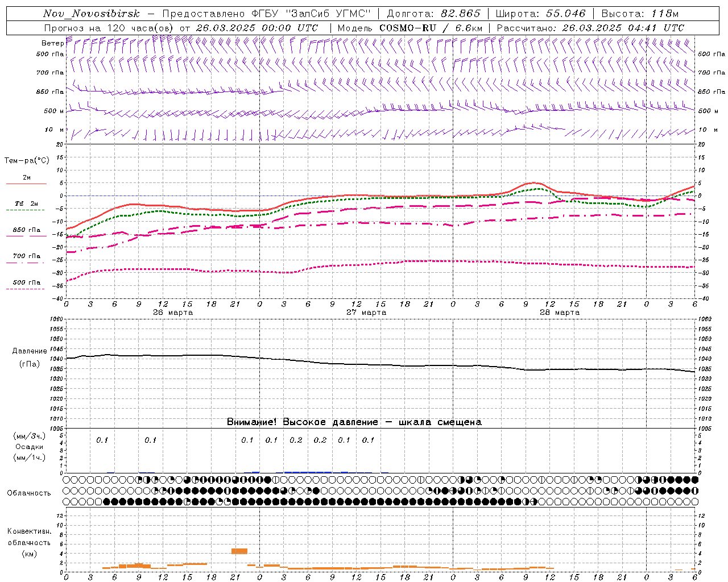
Task: Click the Долгота: 82.865 value
Action: tap(433, 14)
